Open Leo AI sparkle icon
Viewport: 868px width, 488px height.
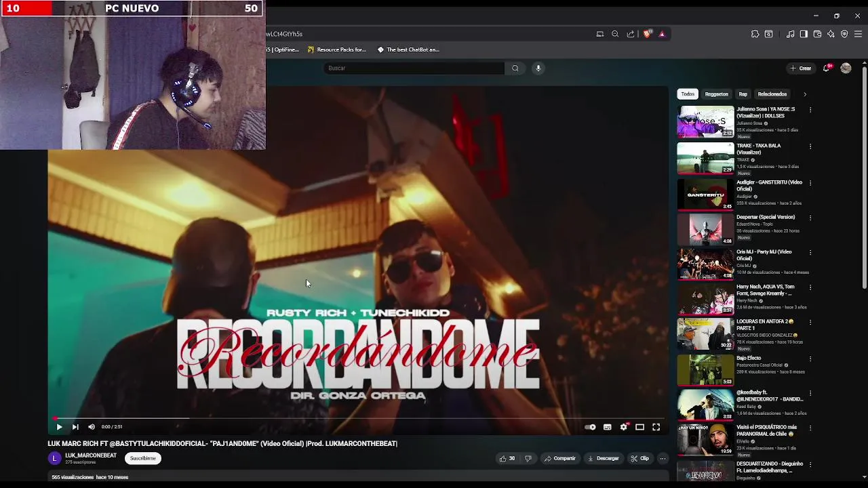(831, 34)
